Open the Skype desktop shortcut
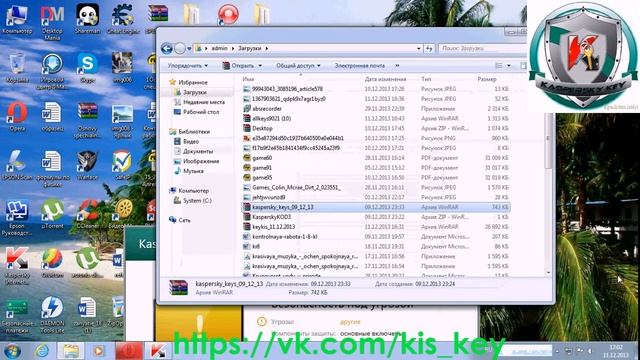This screenshot has width=640, height=360. pos(87,68)
